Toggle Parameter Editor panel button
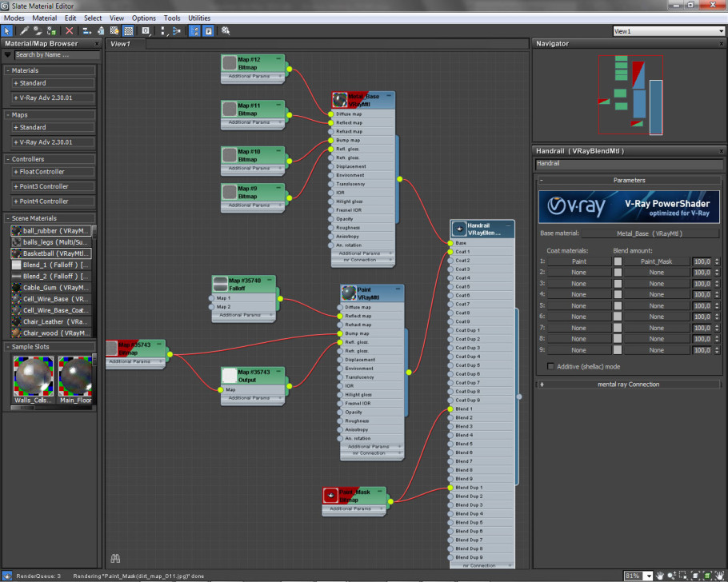The image size is (728, 582). (x=209, y=30)
